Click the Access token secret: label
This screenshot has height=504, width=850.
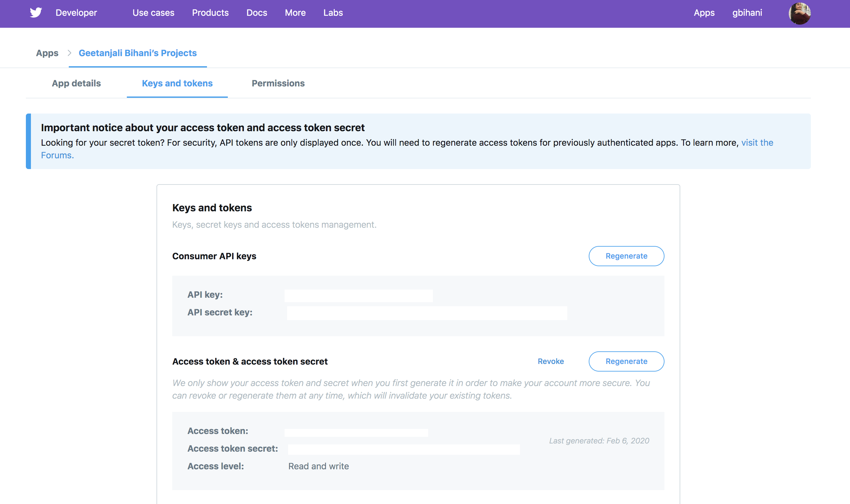click(232, 448)
